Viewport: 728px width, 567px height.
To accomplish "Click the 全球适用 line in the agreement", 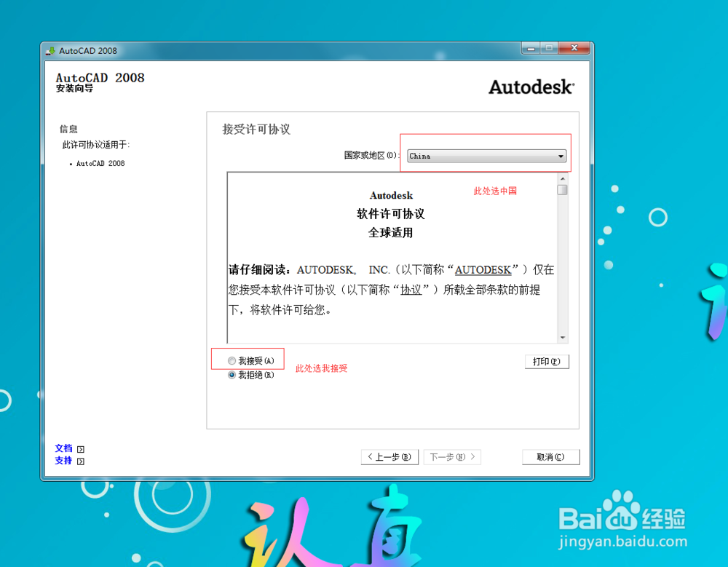I will (390, 233).
